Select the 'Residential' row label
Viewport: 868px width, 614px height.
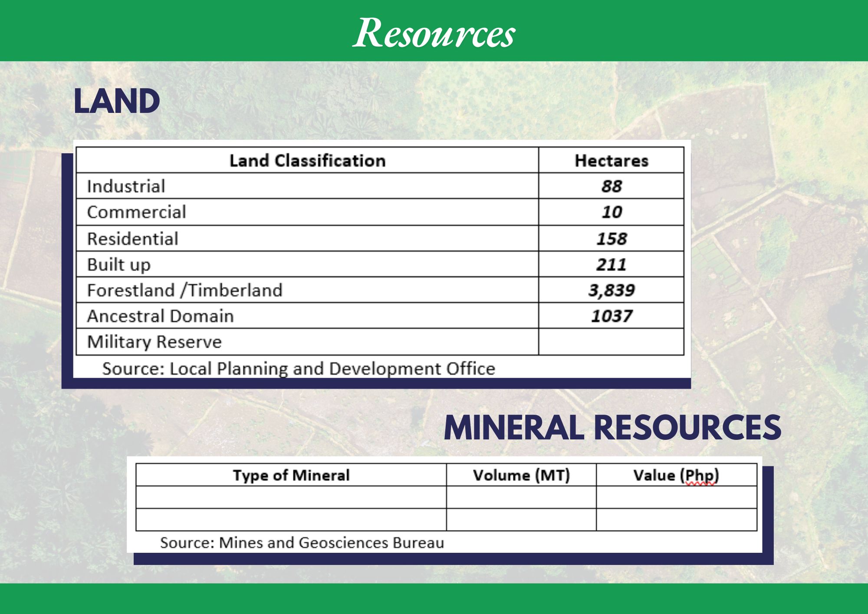click(x=132, y=239)
